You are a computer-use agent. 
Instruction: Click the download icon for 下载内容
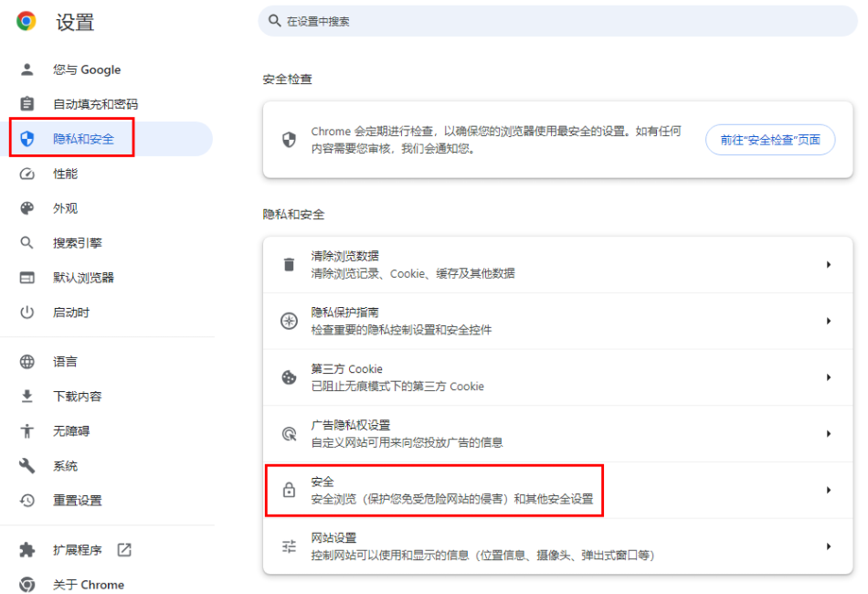tap(26, 397)
